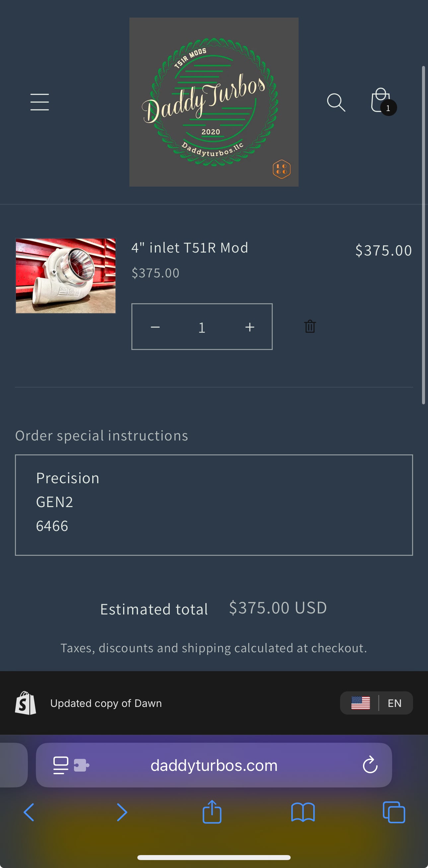The width and height of the screenshot is (428, 868).
Task: Tap the turbo product thumbnail image
Action: click(66, 276)
